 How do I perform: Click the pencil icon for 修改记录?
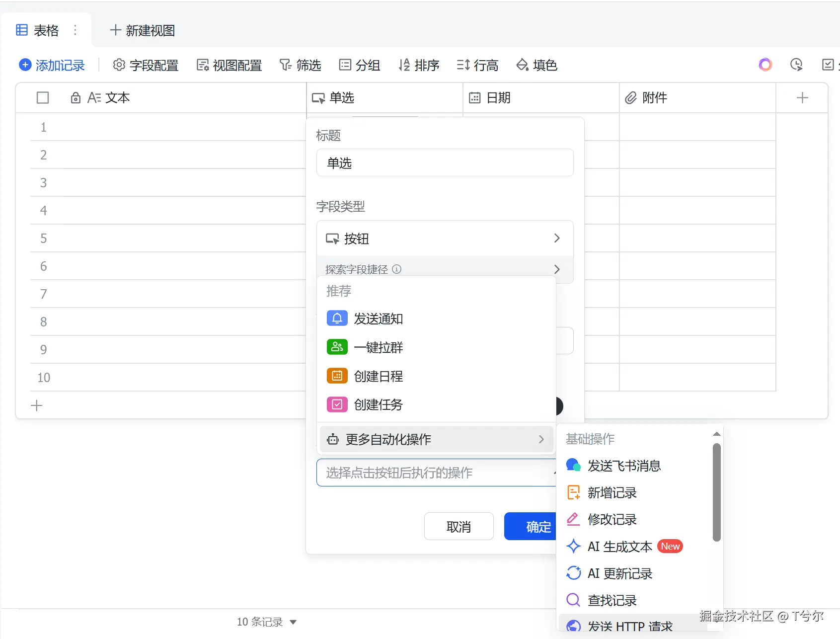pos(573,519)
